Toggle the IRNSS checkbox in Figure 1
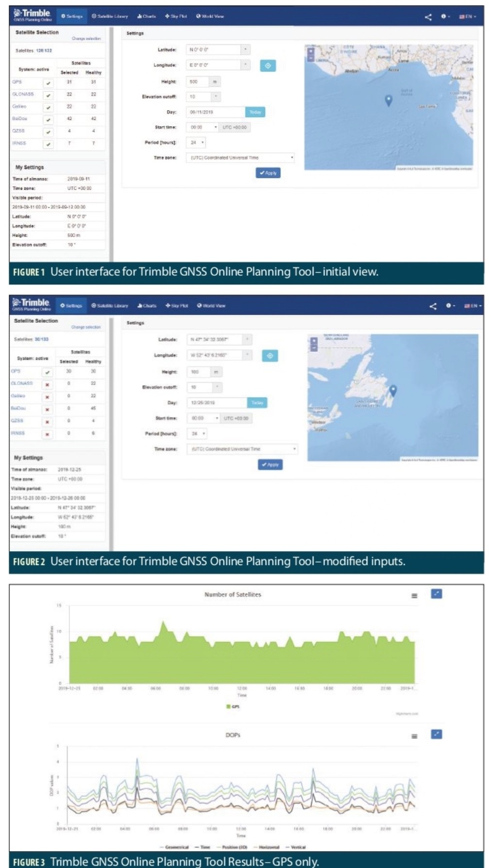This screenshot has height=868, width=493. 48,144
